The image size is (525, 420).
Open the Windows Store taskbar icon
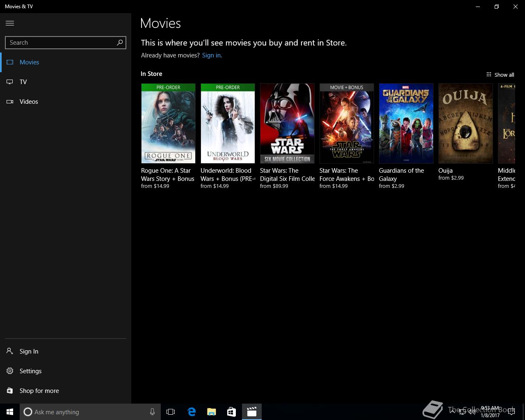(x=231, y=412)
